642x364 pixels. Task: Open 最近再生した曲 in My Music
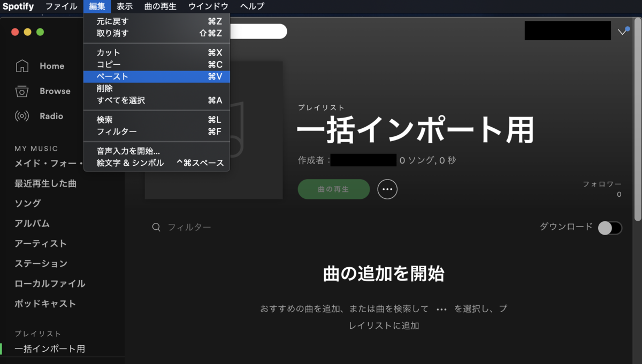[x=45, y=183]
